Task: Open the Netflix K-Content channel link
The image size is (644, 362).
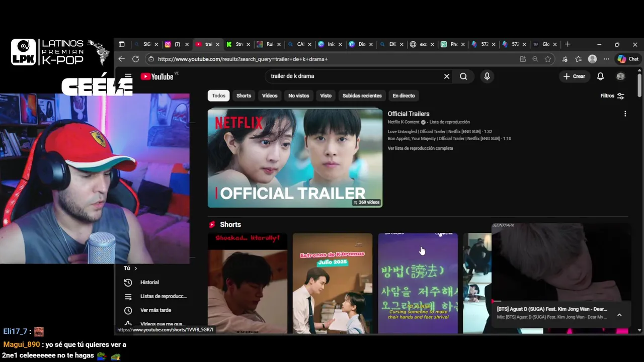Action: 404,122
